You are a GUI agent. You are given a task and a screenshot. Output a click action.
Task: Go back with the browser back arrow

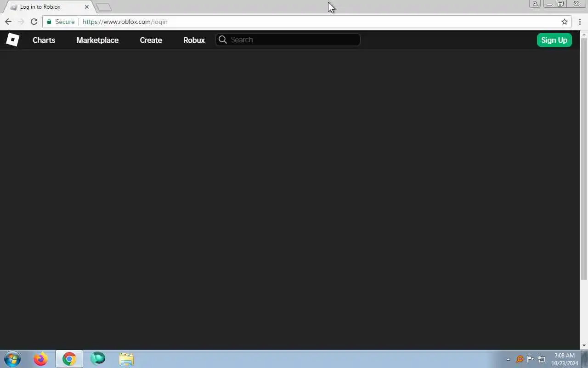[8, 22]
